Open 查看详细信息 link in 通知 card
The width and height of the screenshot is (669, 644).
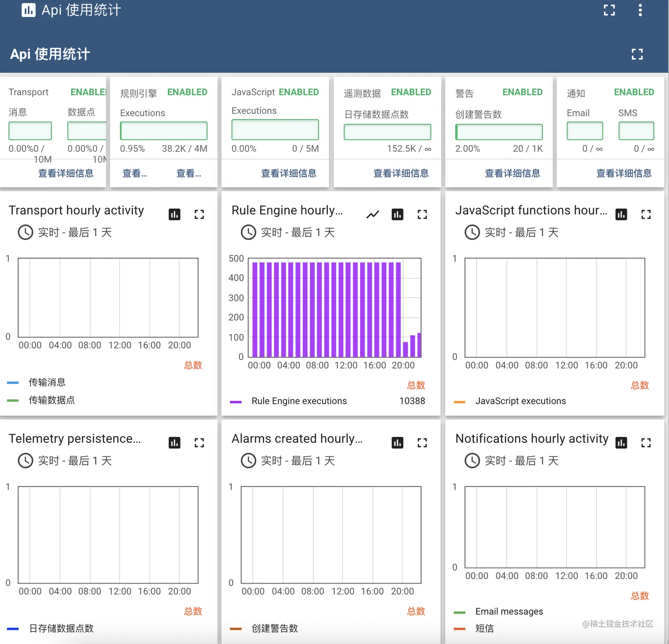(624, 173)
